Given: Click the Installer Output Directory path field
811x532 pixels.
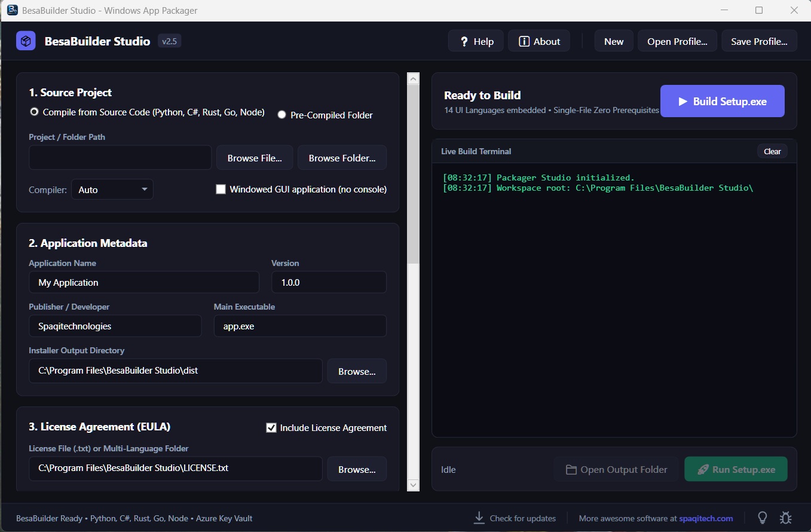Looking at the screenshot, I should 176,371.
